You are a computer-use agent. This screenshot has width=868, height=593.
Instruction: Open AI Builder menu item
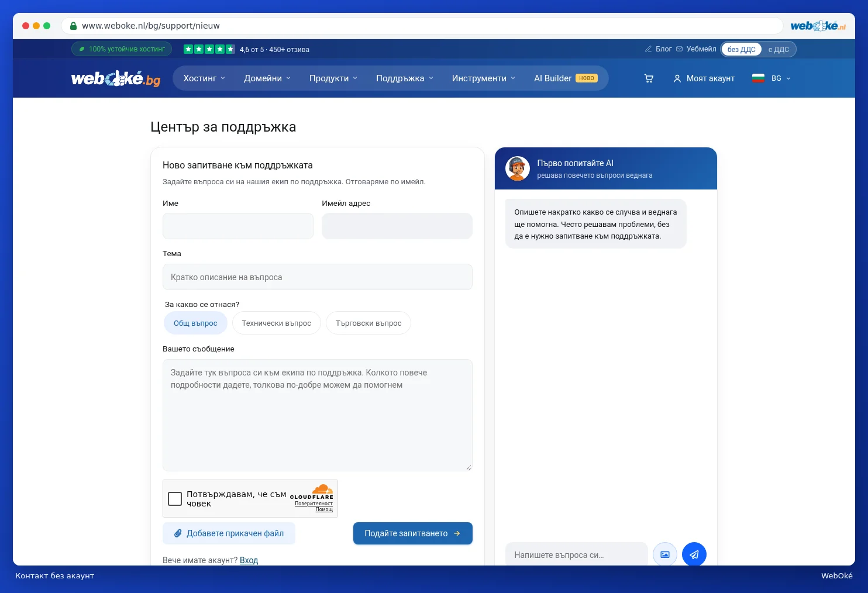click(566, 78)
